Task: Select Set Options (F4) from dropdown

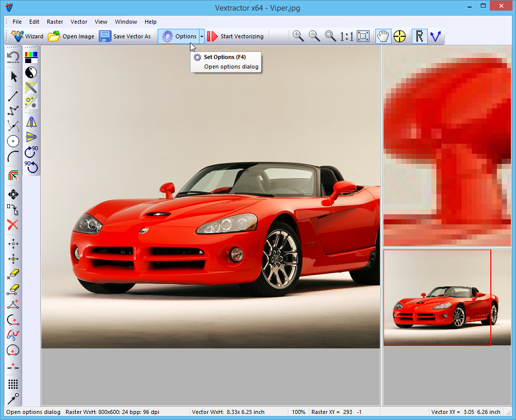Action: click(x=224, y=57)
